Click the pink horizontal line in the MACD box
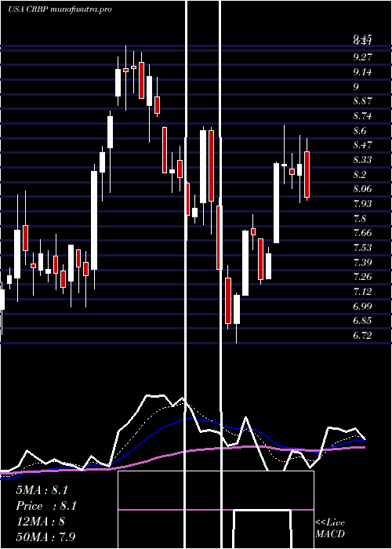The width and height of the screenshot is (392, 549). tap(216, 510)
